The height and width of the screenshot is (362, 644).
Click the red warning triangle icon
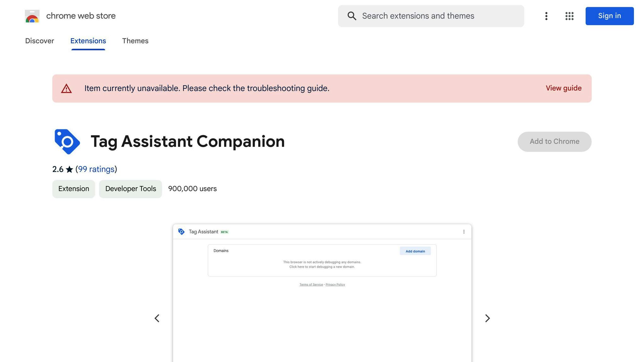click(x=66, y=89)
